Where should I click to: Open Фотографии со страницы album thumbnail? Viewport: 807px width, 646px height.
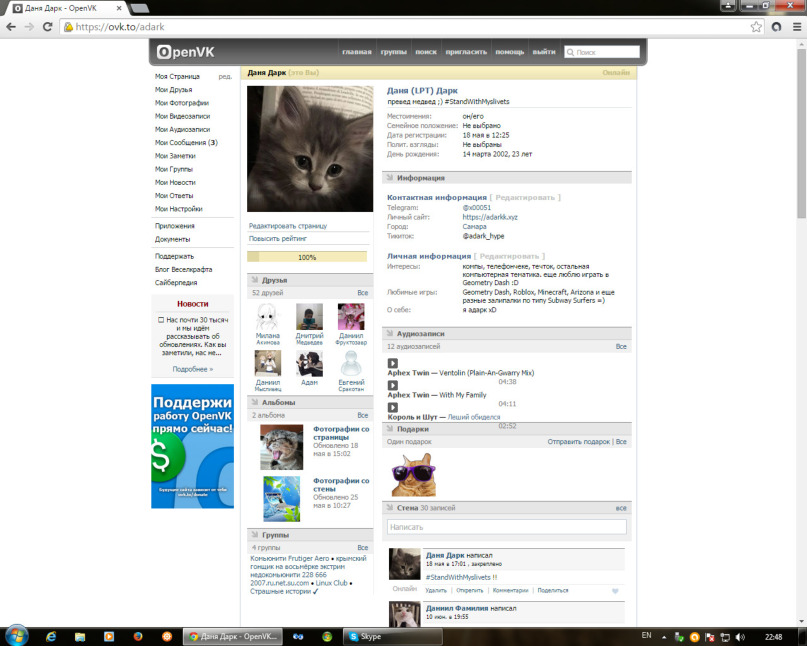pyautogui.click(x=282, y=447)
